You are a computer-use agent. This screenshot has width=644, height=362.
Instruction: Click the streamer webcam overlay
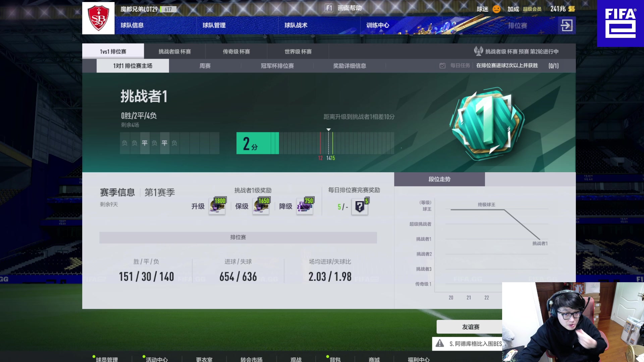pyautogui.click(x=573, y=322)
